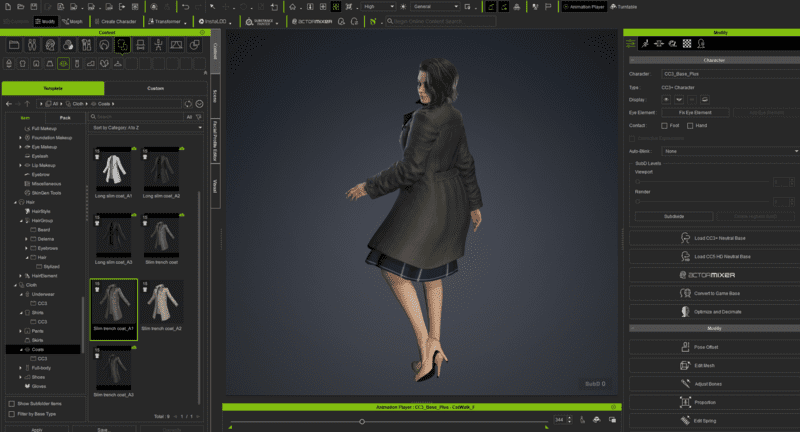Viewport: 800px width, 432px height.
Task: Open the Scene side tab
Action: [216, 95]
